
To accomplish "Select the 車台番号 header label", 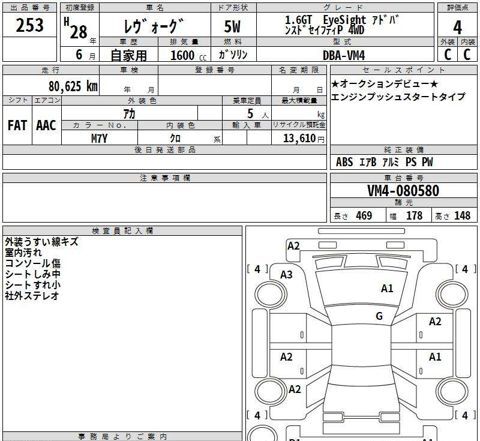I will coord(404,178).
